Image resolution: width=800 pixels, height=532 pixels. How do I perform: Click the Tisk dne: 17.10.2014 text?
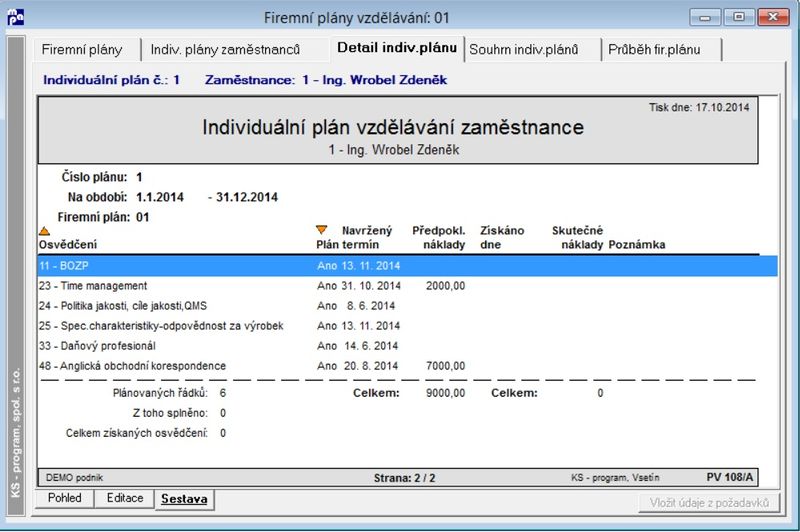point(699,107)
